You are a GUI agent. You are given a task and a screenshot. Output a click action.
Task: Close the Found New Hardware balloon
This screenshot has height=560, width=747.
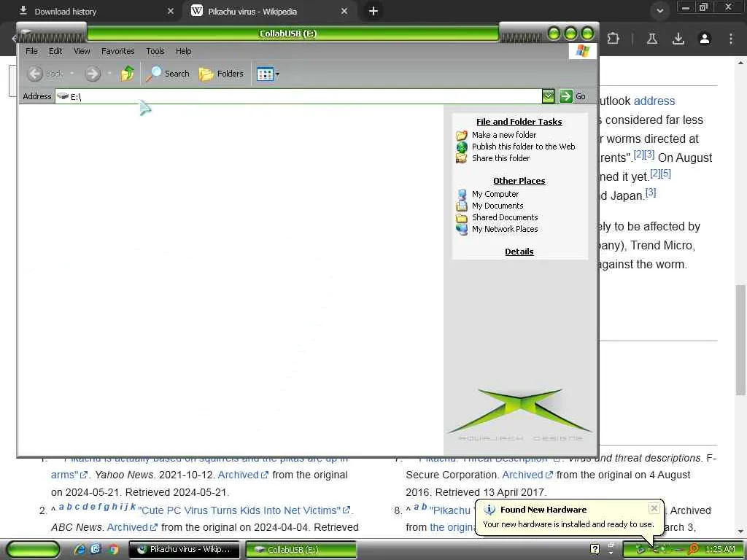pyautogui.click(x=654, y=508)
